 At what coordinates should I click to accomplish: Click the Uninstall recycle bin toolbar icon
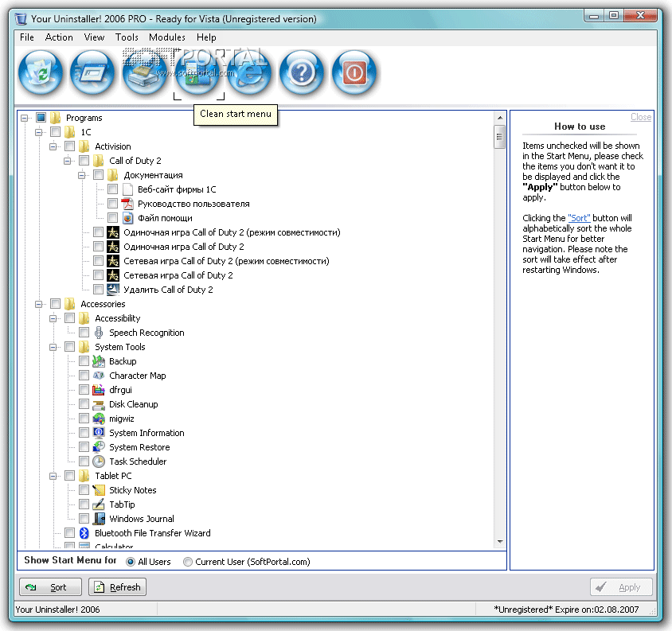coord(41,72)
